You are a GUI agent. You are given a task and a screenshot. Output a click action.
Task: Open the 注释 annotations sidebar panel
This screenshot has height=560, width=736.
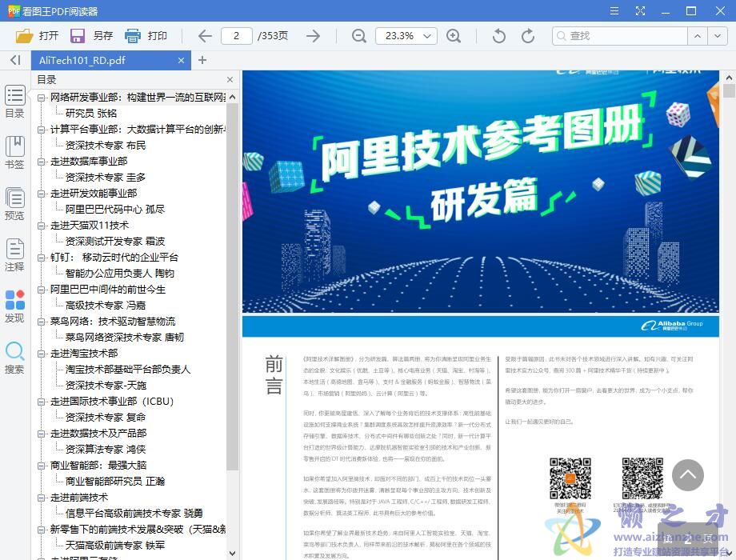tap(14, 255)
